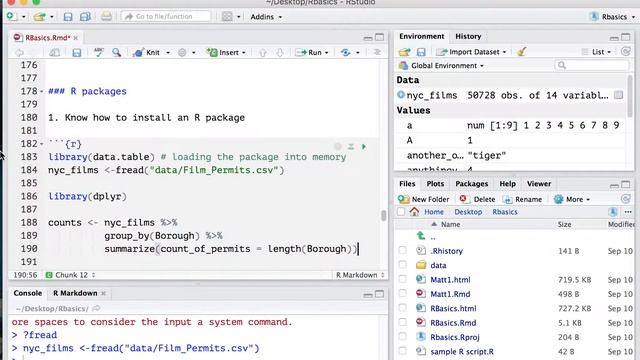This screenshot has height=360, width=640.
Task: Click the chunk options gear on line 182
Action: point(338,147)
